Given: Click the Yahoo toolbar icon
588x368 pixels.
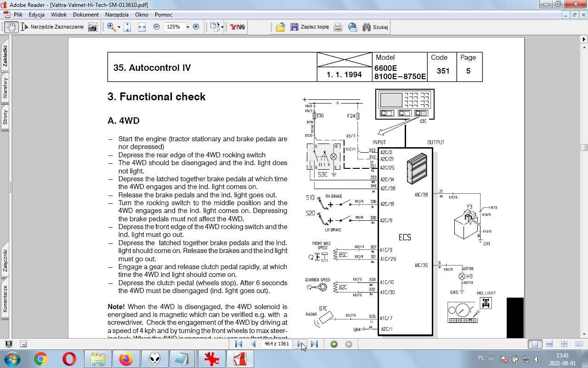Looking at the screenshot, I should click(x=237, y=27).
